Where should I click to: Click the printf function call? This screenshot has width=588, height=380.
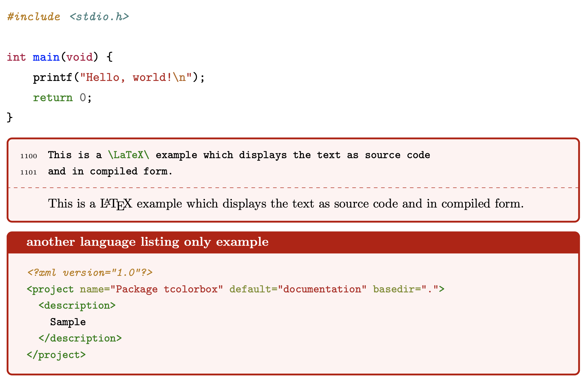pyautogui.click(x=53, y=77)
